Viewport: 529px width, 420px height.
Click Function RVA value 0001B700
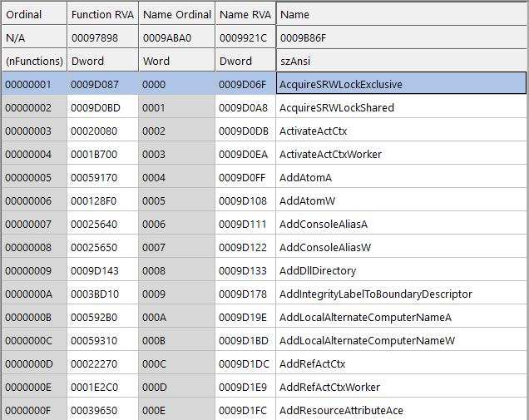(102, 154)
